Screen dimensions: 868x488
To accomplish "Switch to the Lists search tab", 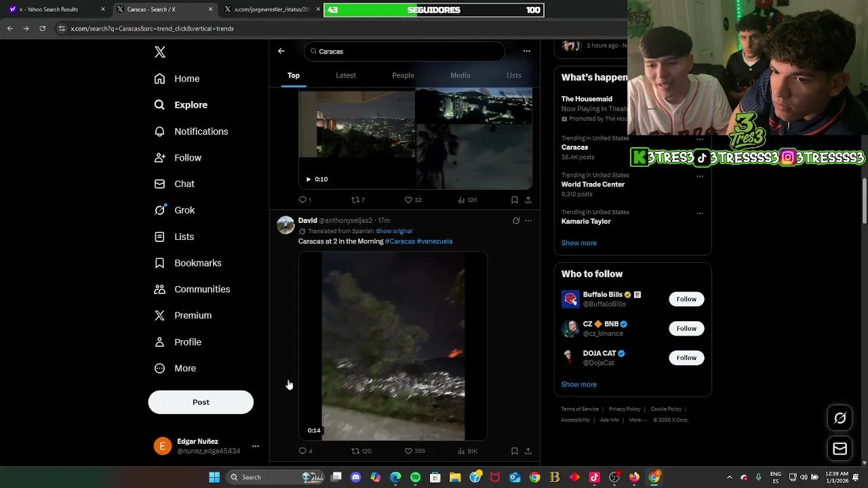I will point(514,75).
